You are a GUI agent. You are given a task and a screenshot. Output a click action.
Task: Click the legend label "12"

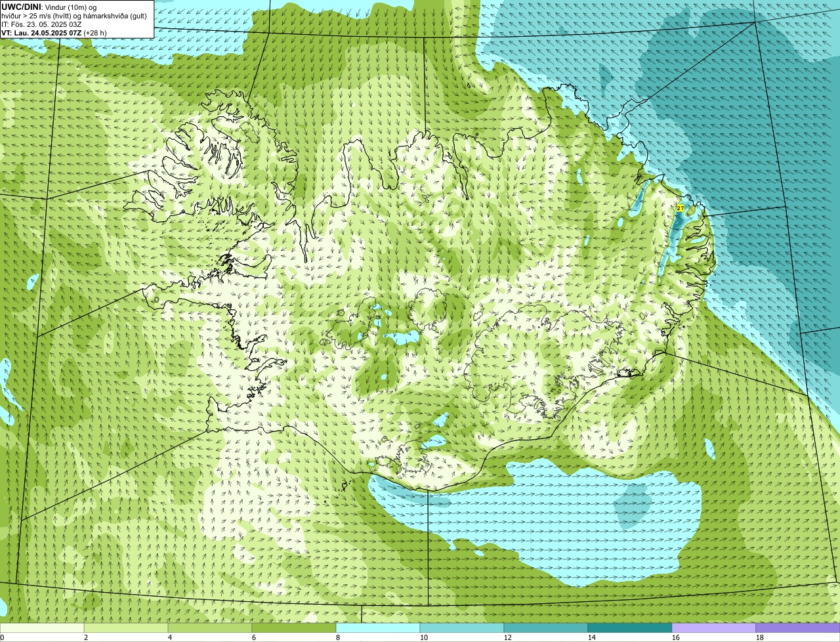(x=508, y=637)
